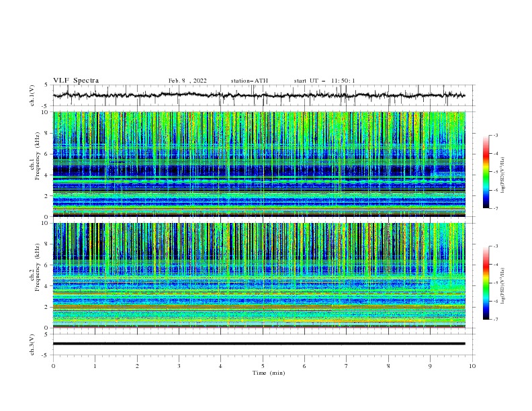Click the time axis tick label '9'

[x=430, y=366]
